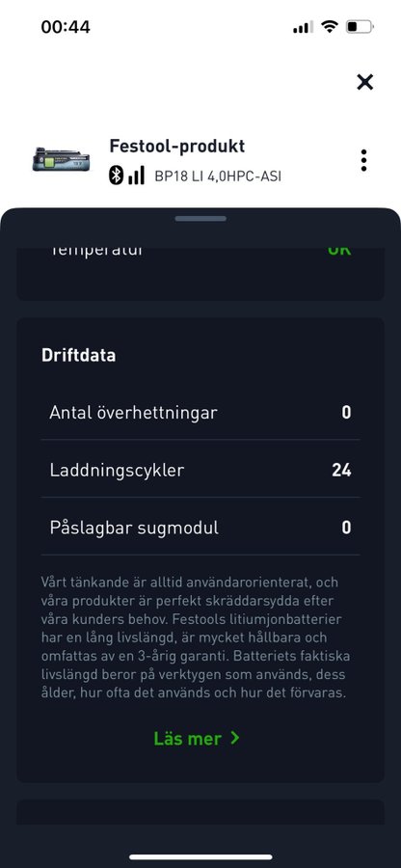
Task: Tap the signal strength bars beside Bluetooth
Action: pos(136,176)
